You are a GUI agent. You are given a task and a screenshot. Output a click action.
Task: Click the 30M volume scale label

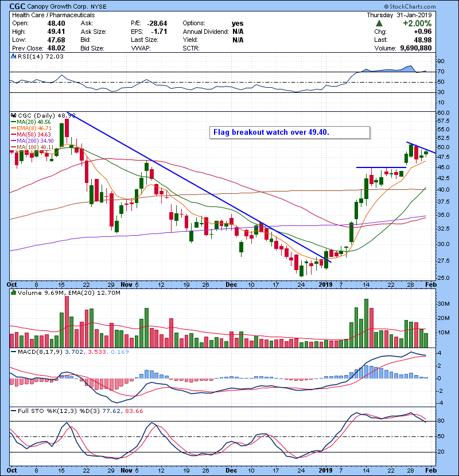pyautogui.click(x=444, y=303)
